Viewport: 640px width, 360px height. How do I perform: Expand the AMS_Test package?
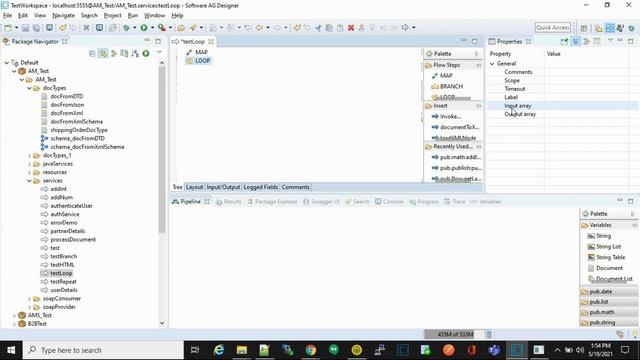(14, 316)
